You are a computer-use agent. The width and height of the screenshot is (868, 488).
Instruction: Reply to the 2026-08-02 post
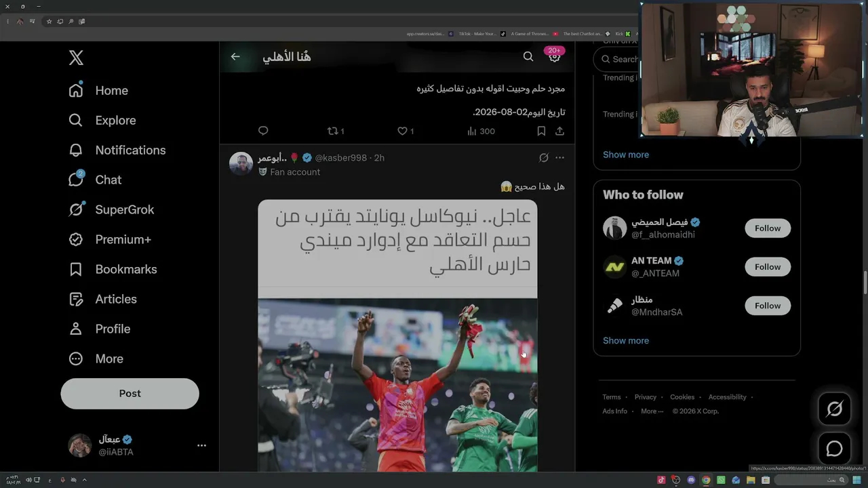point(263,131)
